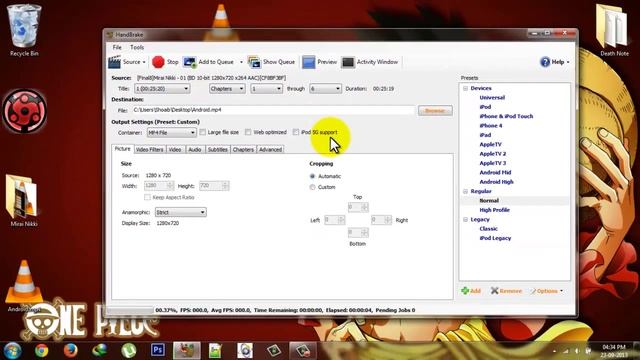The image size is (640, 360).
Task: Open the Tools menu
Action: (137, 47)
